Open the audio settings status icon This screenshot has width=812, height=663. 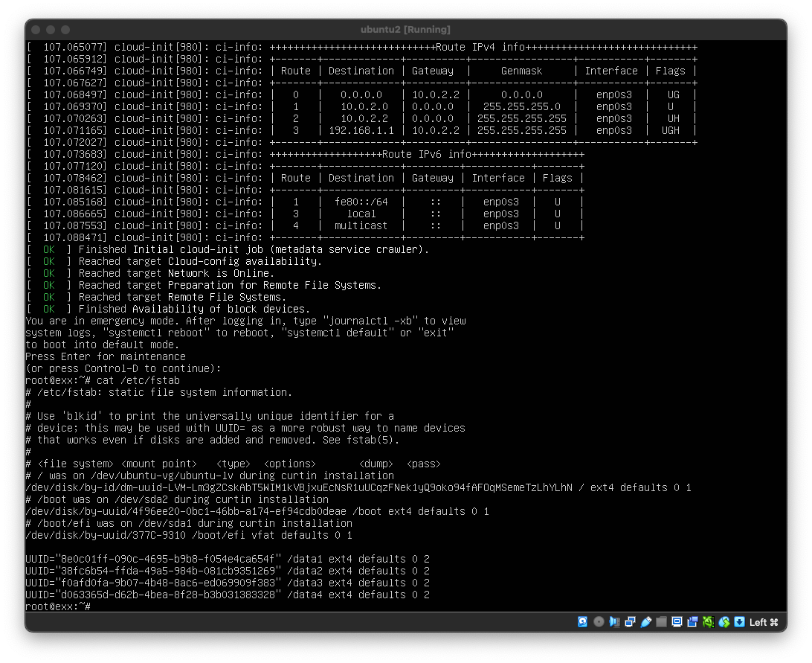tap(614, 622)
